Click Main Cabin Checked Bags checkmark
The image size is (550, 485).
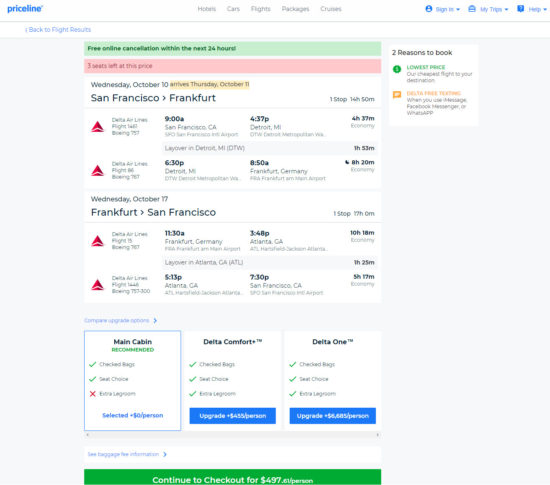(x=93, y=364)
